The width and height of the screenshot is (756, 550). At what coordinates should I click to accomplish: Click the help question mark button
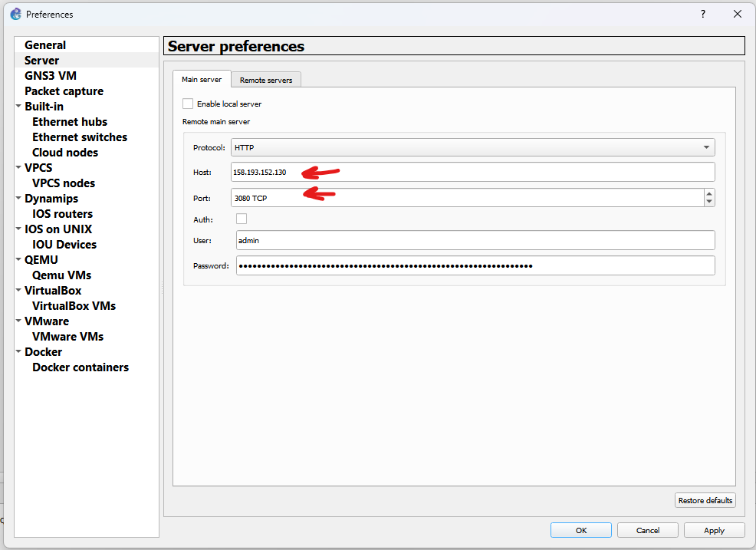click(x=703, y=14)
